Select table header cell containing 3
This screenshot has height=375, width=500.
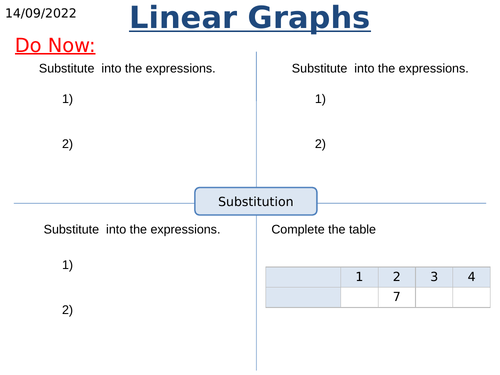(434, 277)
